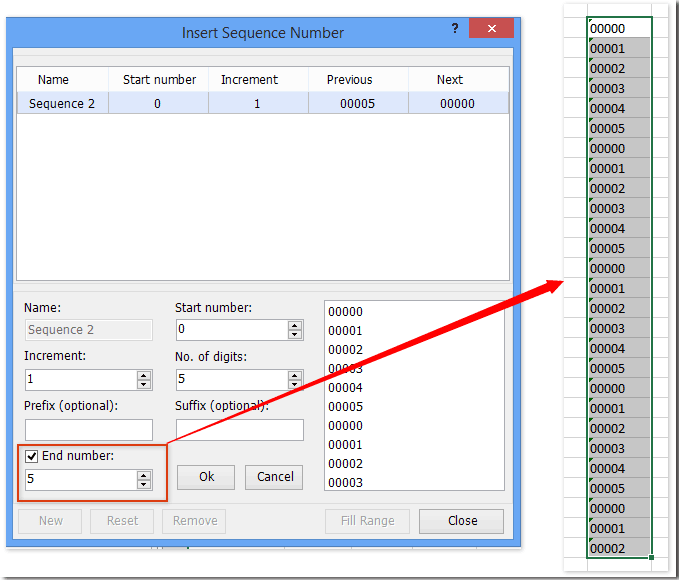This screenshot has height=580, width=679.
Task: Click the Remove button
Action: point(194,521)
